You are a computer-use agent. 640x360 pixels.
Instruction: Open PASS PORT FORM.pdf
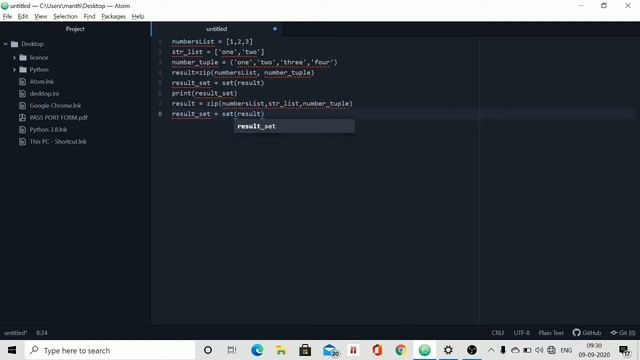[58, 118]
